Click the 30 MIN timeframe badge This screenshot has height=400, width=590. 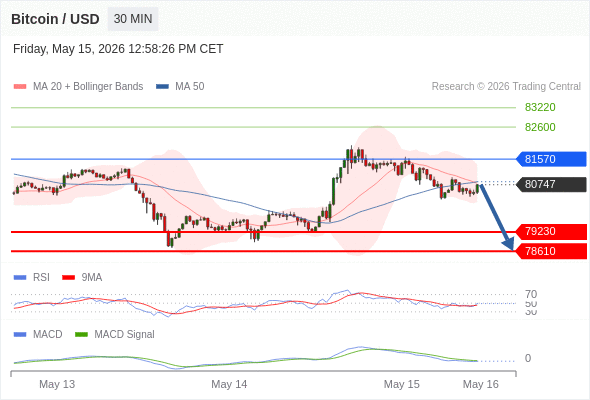point(133,19)
